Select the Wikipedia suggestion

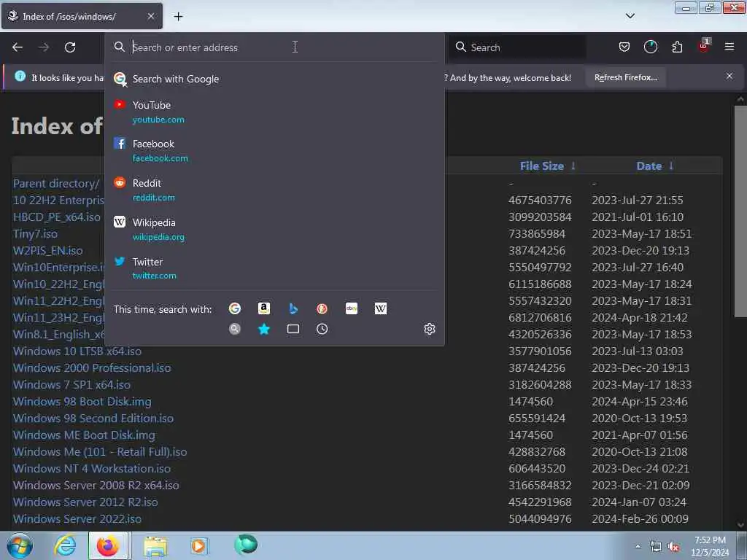[x=275, y=230]
